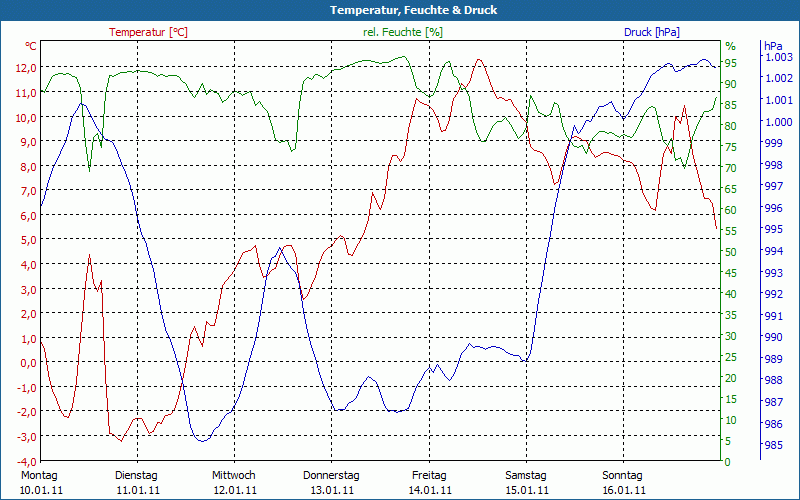
Task: Click the date "13.01.11"
Action: [x=332, y=490]
